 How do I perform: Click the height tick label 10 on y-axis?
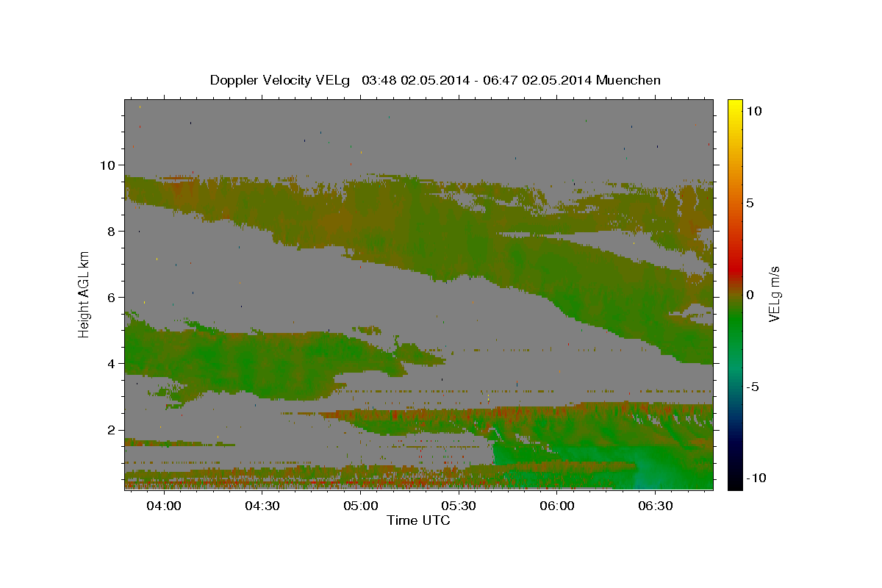109,165
